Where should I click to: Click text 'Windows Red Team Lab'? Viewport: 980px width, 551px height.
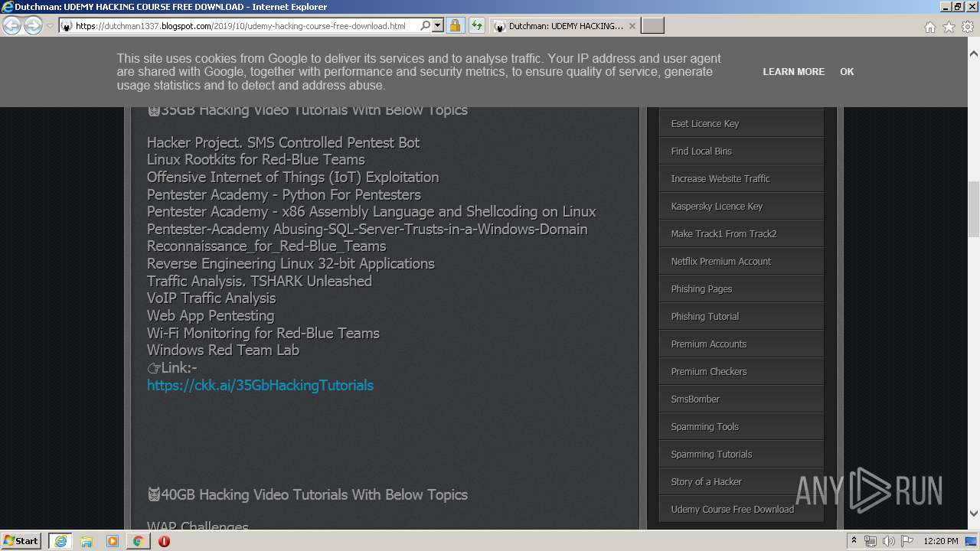tap(223, 350)
